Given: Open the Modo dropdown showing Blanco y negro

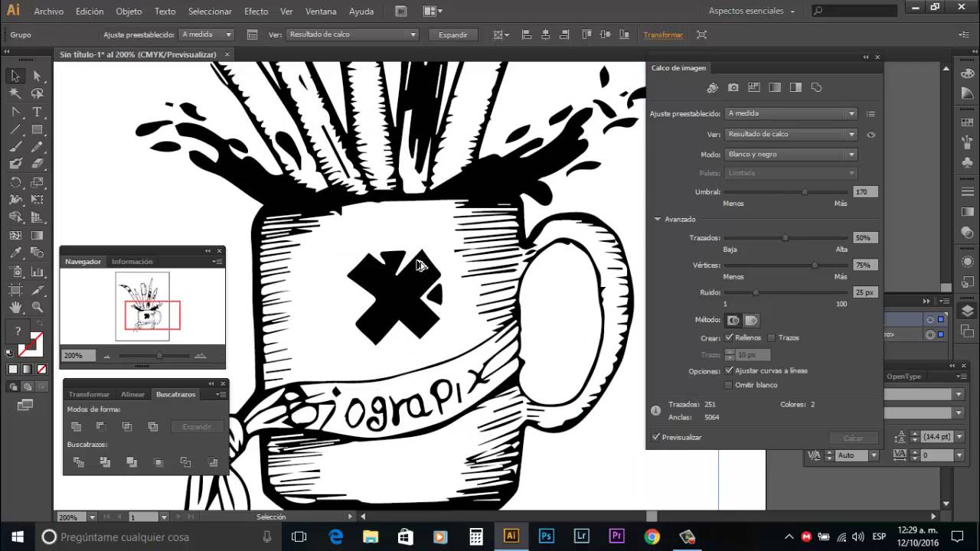Looking at the screenshot, I should click(791, 155).
